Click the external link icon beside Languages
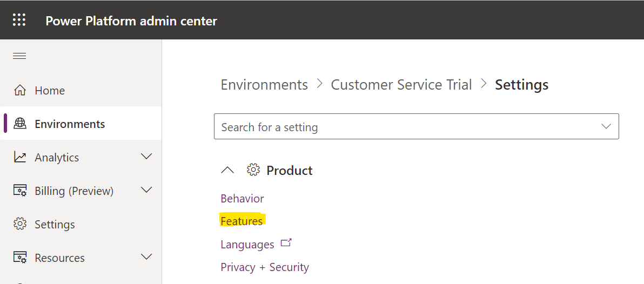The width and height of the screenshot is (644, 284). 286,243
